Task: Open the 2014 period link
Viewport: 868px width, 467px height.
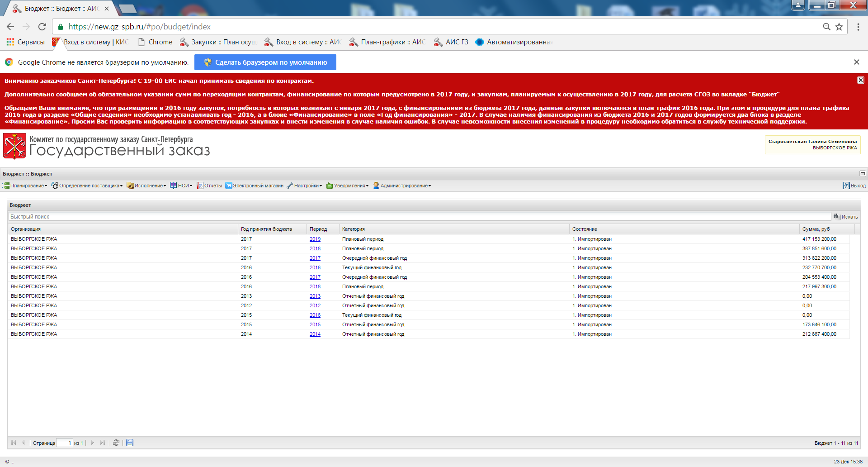Action: (315, 334)
